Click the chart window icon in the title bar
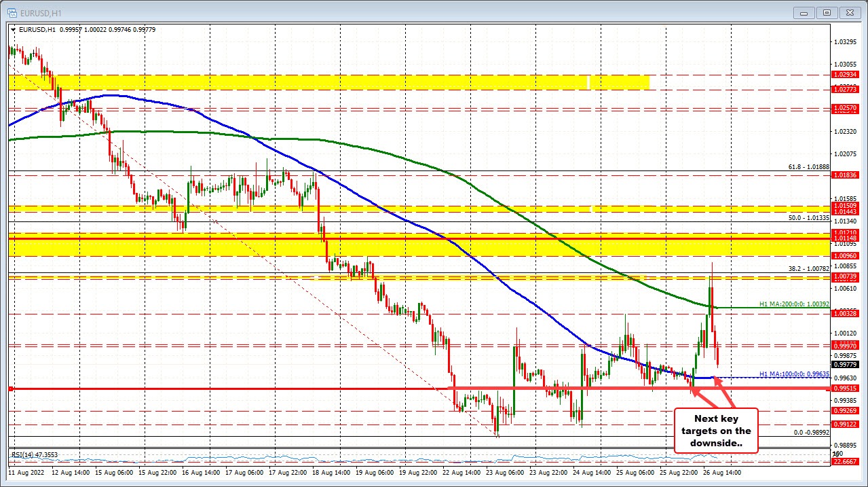The height and width of the screenshot is (487, 868). [13, 12]
